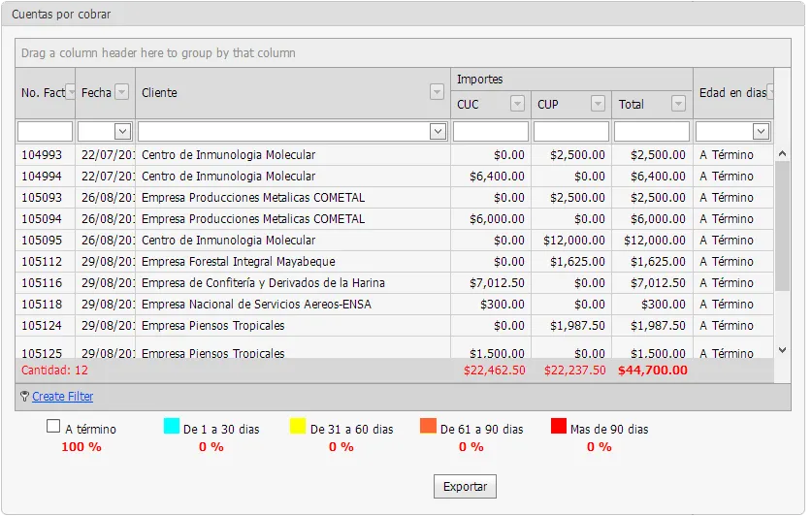Click the $22,237.50 CUP footer total

click(x=575, y=371)
